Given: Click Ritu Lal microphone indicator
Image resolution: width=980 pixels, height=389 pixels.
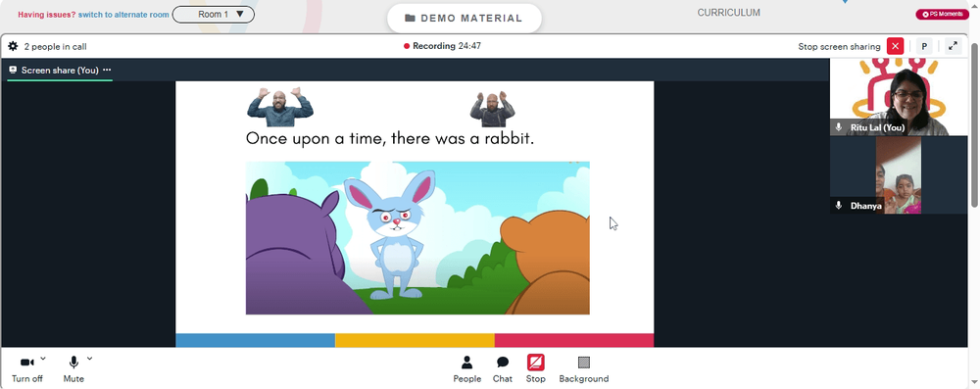Looking at the screenshot, I should (x=839, y=127).
